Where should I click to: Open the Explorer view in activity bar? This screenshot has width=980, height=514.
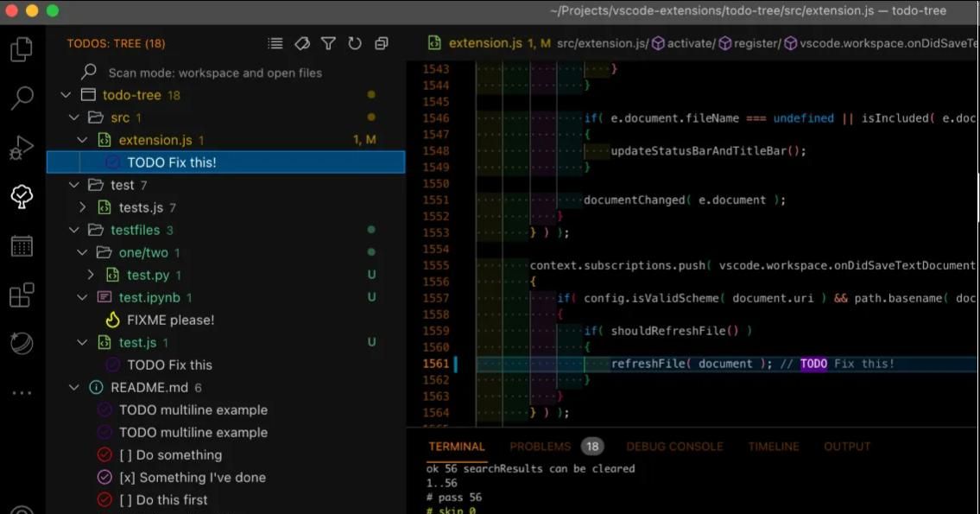point(22,49)
